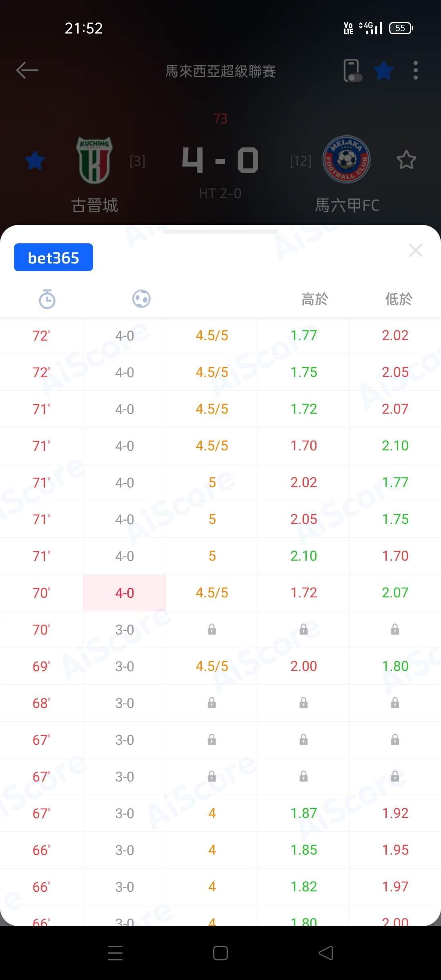Image resolution: width=441 pixels, height=980 pixels.
Task: Tap 4G signal strength icon
Action: click(x=370, y=28)
